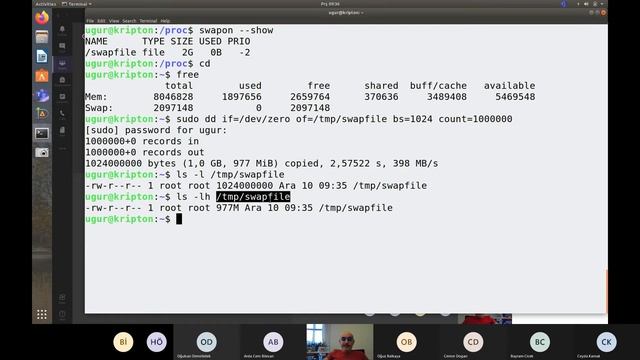Launch LibreOffice Writer from the dock
Screen dimensions: 640x360
[x=42, y=56]
